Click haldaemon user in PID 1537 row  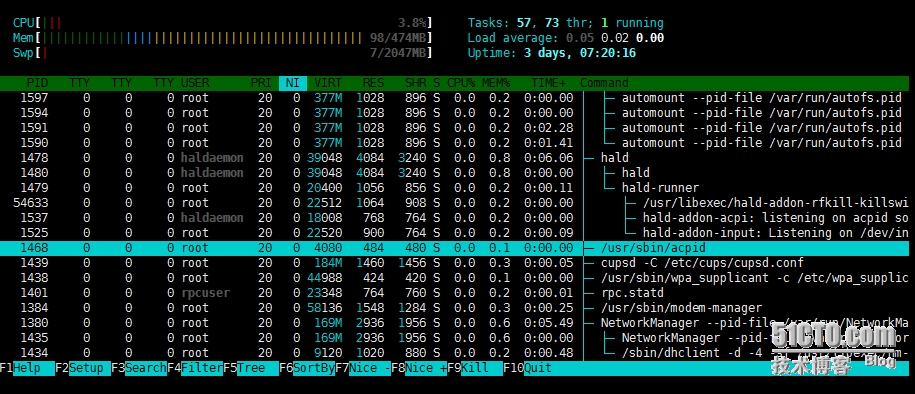click(x=212, y=218)
